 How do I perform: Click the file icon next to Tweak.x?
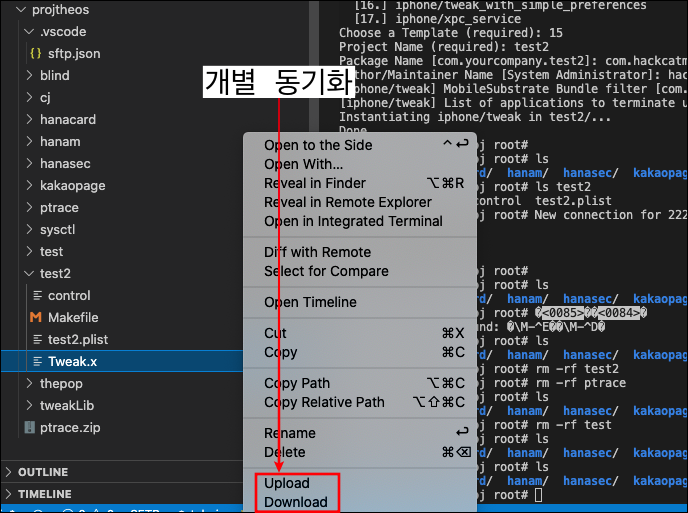point(38,361)
